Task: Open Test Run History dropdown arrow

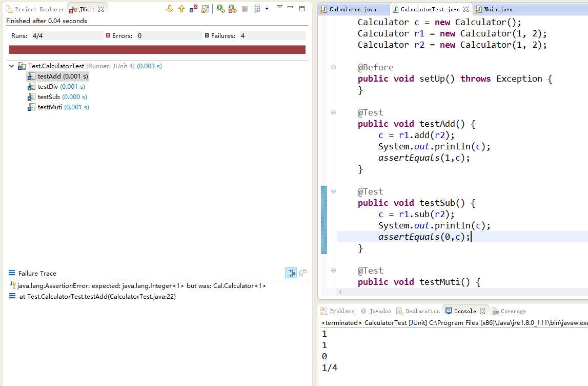Action: click(x=267, y=9)
